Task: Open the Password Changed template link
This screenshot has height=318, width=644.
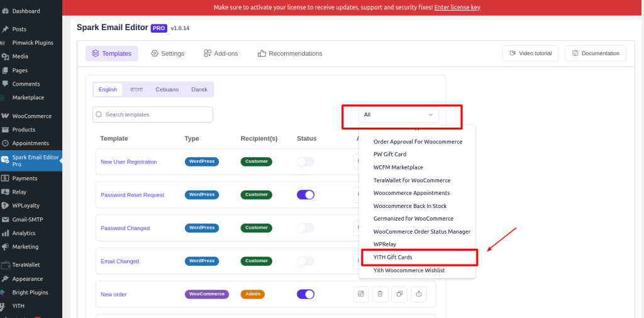Action: (x=125, y=228)
